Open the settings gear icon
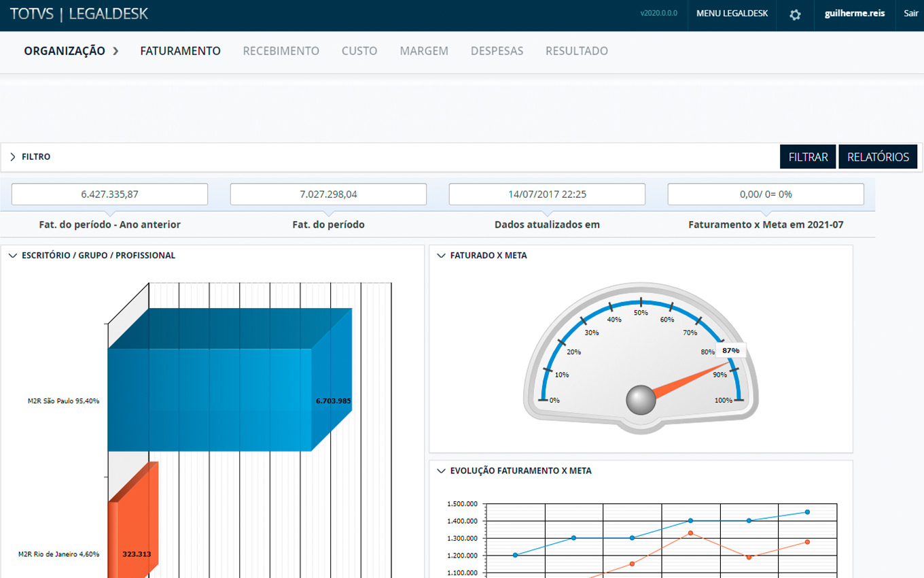 pos(795,14)
